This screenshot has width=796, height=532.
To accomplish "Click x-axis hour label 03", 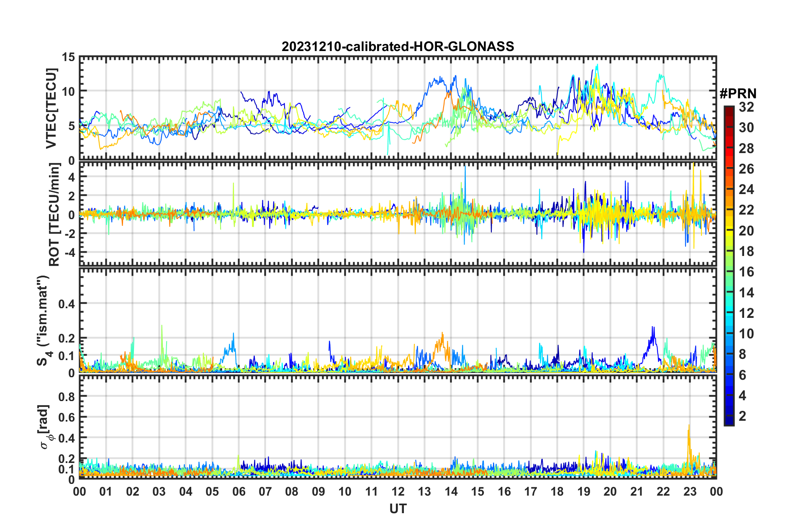I will [159, 492].
